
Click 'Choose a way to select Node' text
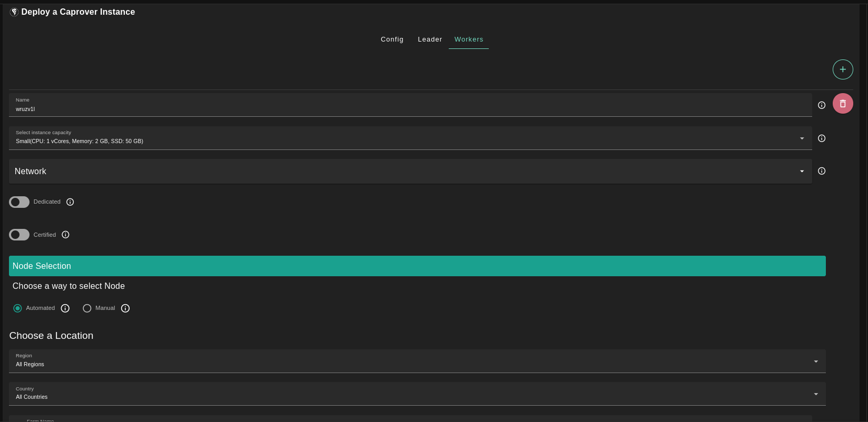[x=68, y=286]
